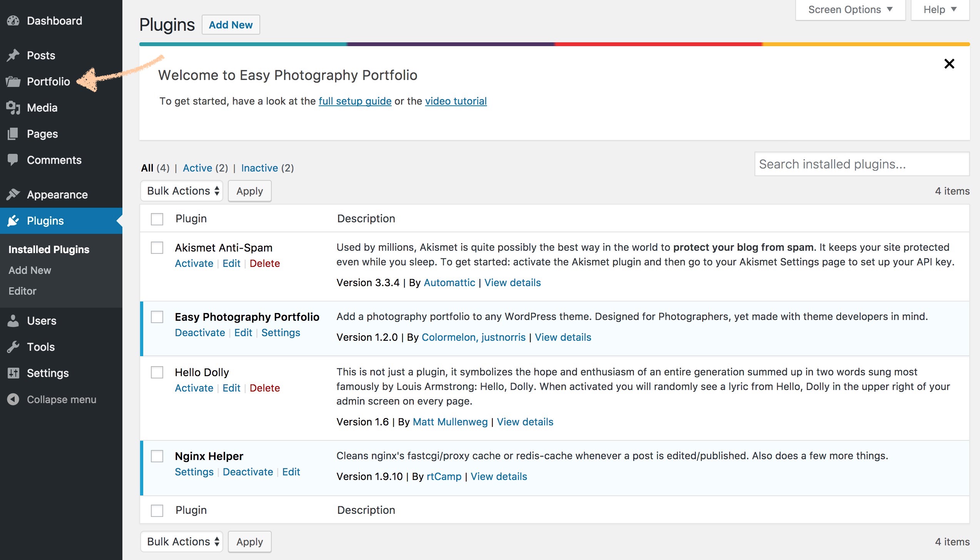Click the Media library icon
Viewport: 980px width, 560px height.
(13, 108)
